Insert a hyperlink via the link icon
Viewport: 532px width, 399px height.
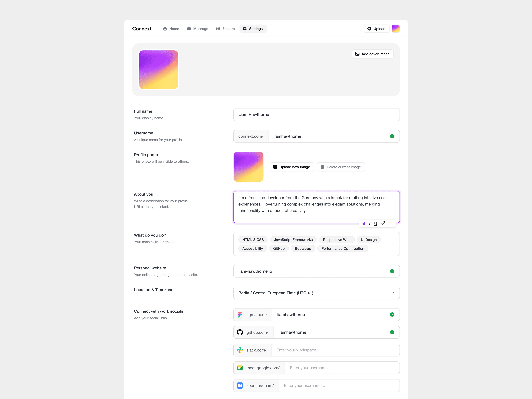[x=383, y=223]
